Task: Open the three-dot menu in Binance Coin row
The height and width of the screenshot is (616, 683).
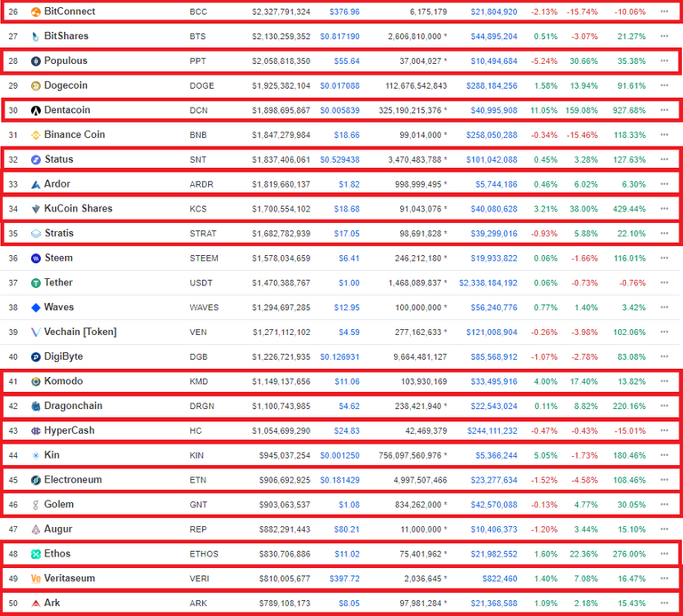Action: pyautogui.click(x=664, y=134)
